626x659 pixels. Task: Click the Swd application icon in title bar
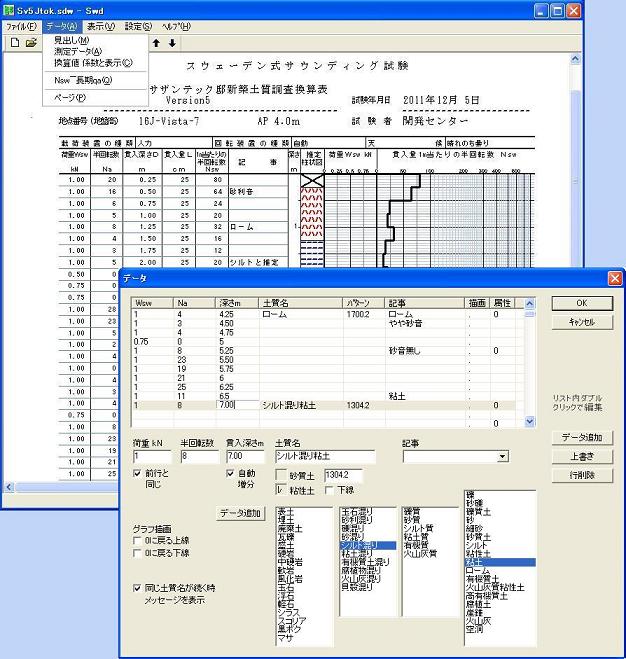click(8, 10)
